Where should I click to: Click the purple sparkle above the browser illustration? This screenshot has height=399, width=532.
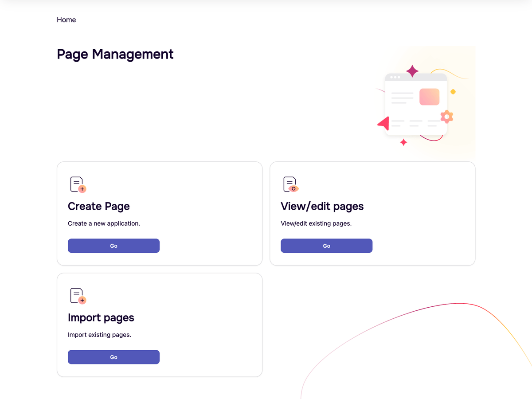412,71
